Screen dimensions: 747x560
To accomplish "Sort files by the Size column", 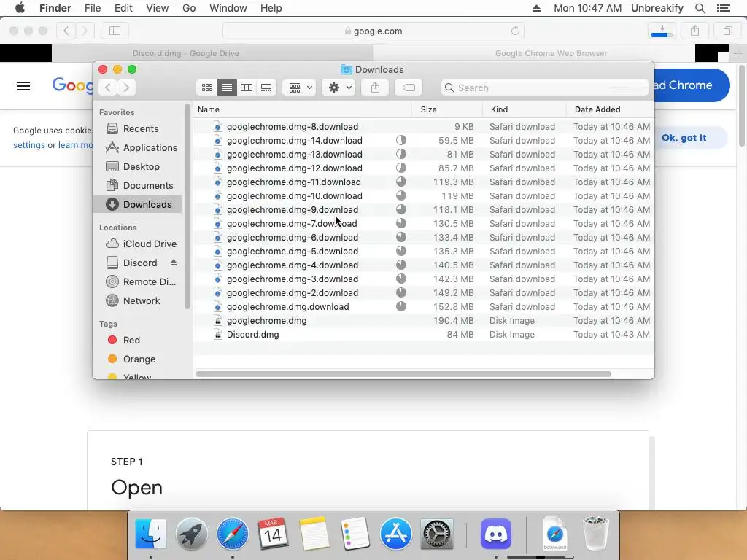I will coord(447,109).
